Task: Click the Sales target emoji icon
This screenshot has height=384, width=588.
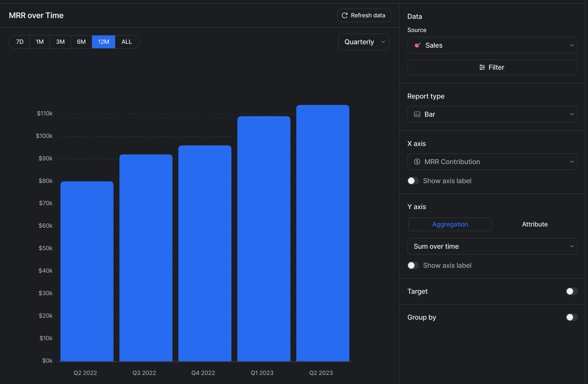Action: point(417,45)
